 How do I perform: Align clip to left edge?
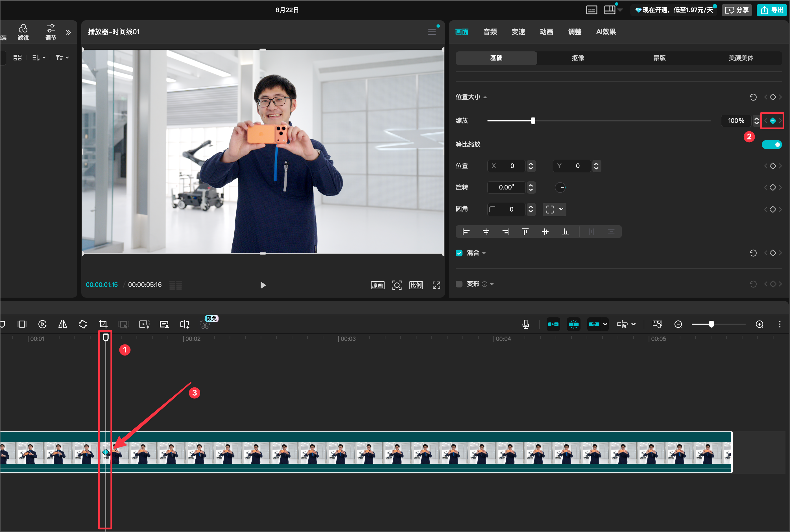pos(466,232)
